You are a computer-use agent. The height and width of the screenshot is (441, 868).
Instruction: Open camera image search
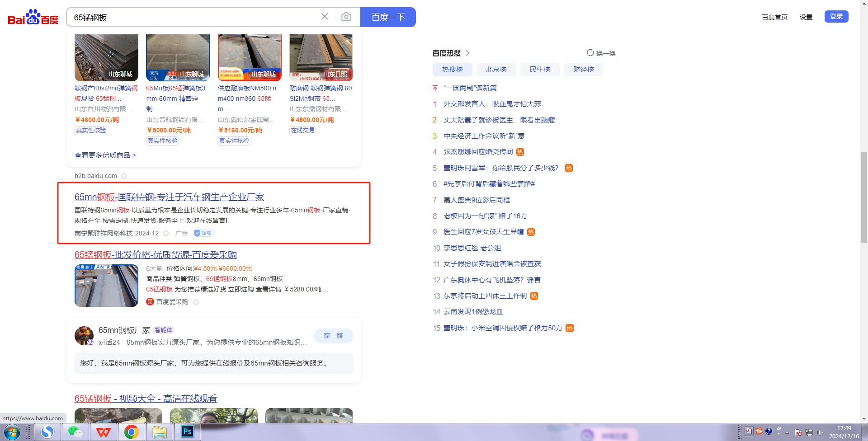(346, 17)
